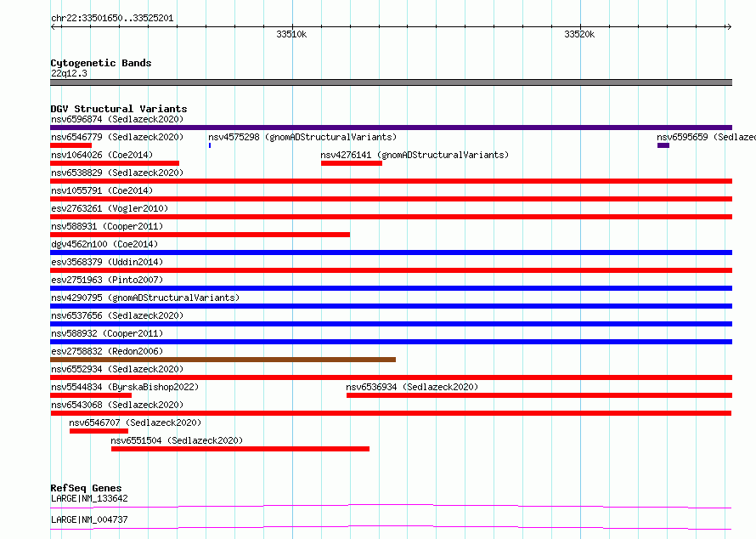Select the red nsv1064026 variant bar
756x539 pixels.
[115, 163]
